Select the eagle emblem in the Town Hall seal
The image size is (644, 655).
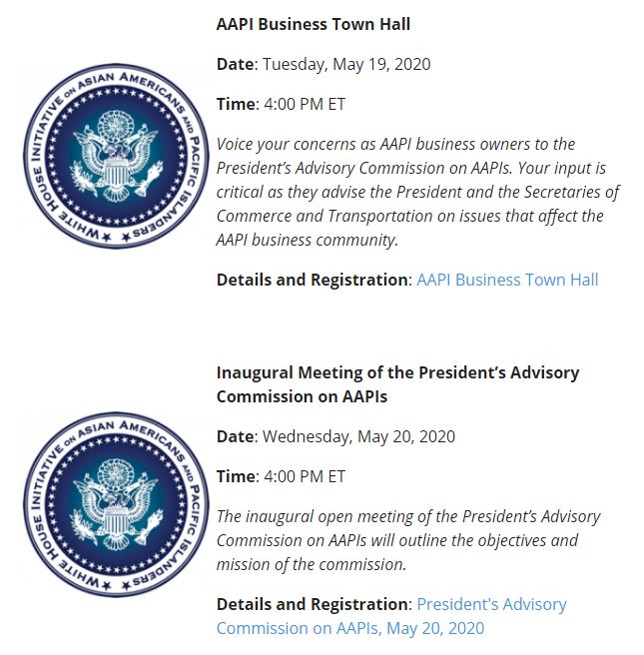click(116, 157)
